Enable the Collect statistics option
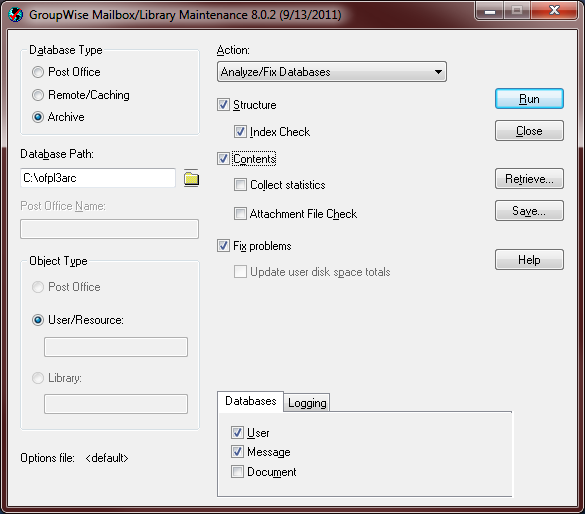Image resolution: width=585 pixels, height=514 pixels. (240, 185)
